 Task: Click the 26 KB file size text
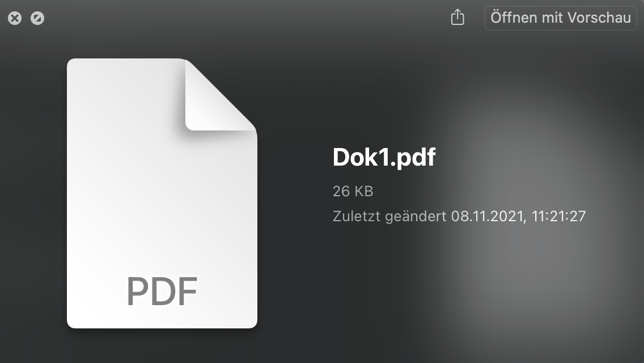353,192
